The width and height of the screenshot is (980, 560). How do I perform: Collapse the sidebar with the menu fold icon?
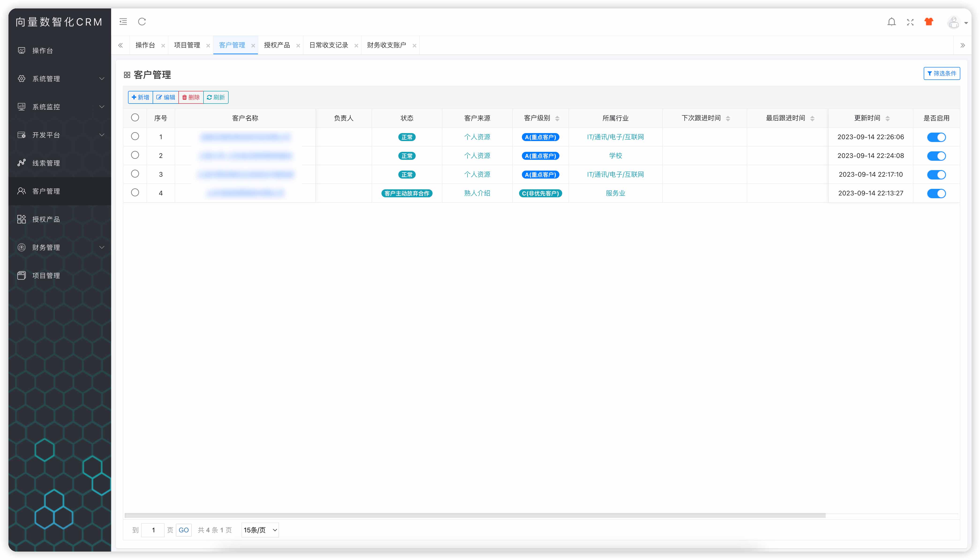pos(123,22)
